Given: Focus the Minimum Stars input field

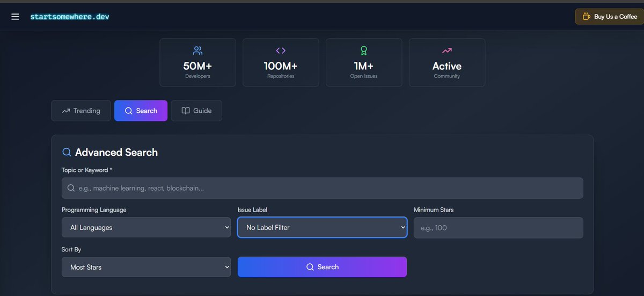Looking at the screenshot, I should pos(499,228).
